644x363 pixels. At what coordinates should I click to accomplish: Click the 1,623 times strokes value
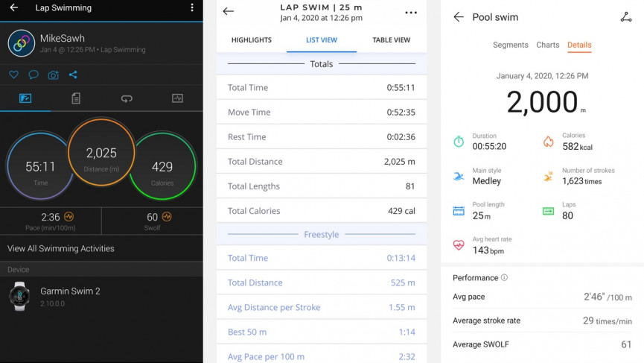582,181
